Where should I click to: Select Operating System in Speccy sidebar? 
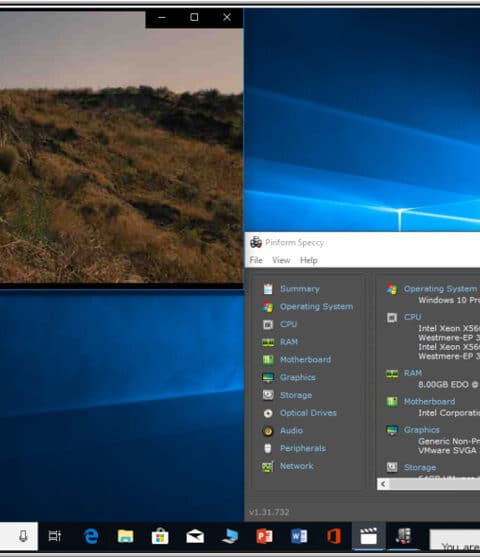(x=316, y=307)
